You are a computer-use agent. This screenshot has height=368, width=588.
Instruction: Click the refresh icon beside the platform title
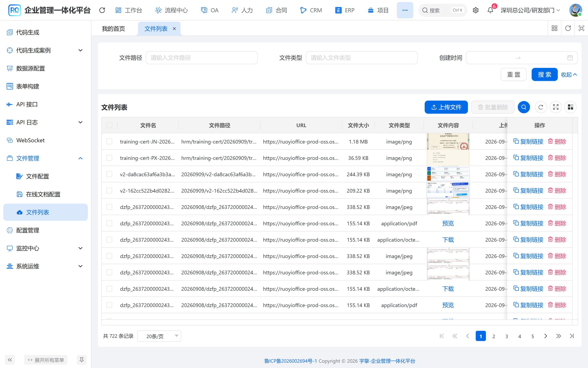pyautogui.click(x=102, y=10)
